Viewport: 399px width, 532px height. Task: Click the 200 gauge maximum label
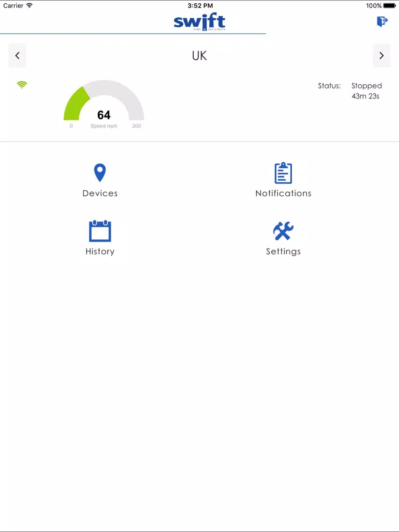[x=136, y=126]
